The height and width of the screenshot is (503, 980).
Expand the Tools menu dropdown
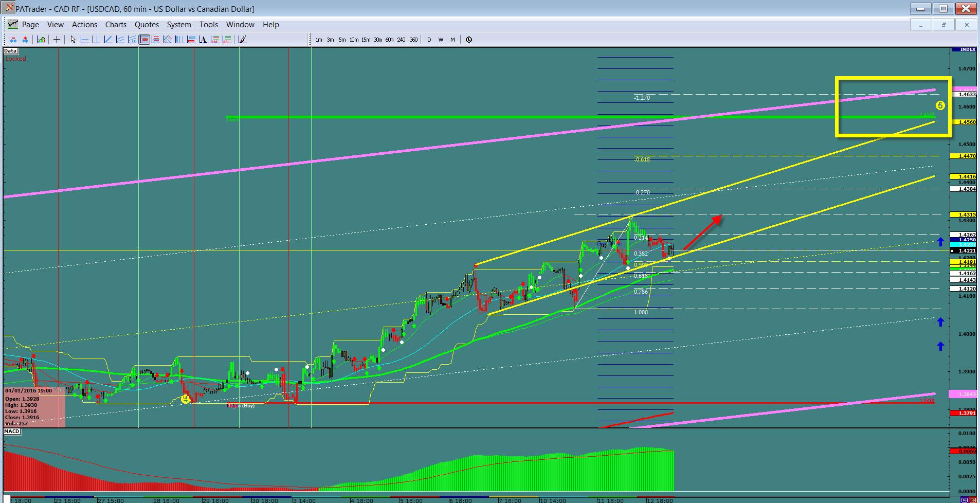209,25
